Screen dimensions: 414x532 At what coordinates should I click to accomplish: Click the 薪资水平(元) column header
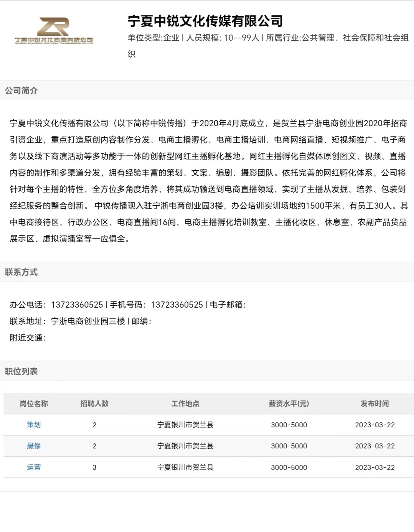point(289,404)
